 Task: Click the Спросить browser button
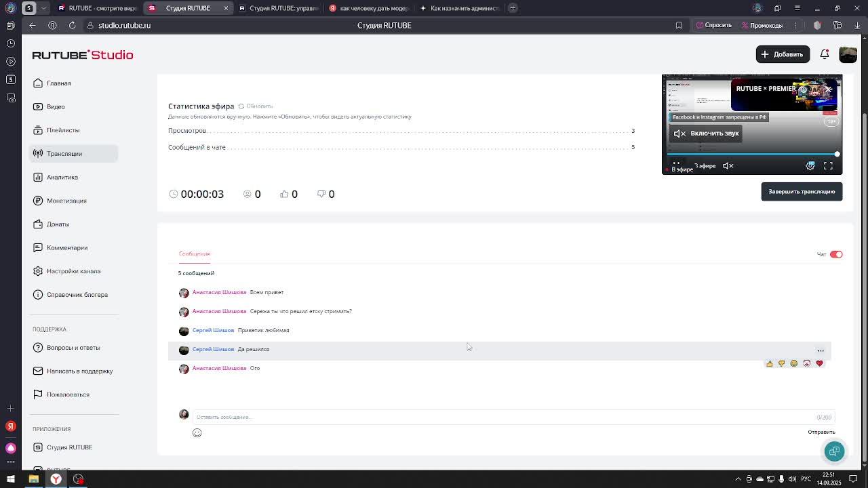pyautogui.click(x=713, y=25)
